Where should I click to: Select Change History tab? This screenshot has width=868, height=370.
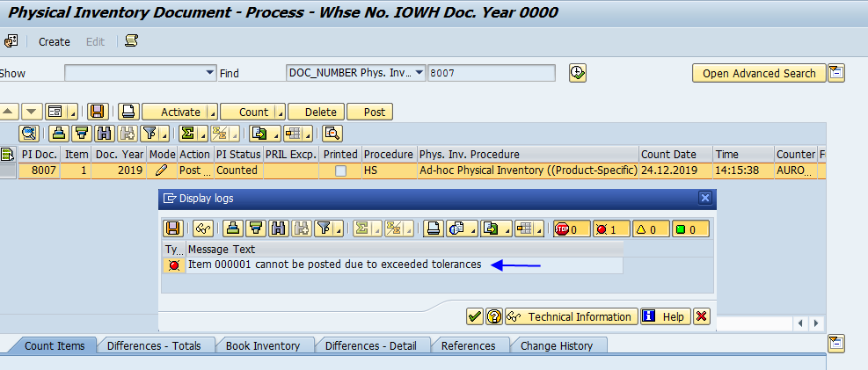557,345
